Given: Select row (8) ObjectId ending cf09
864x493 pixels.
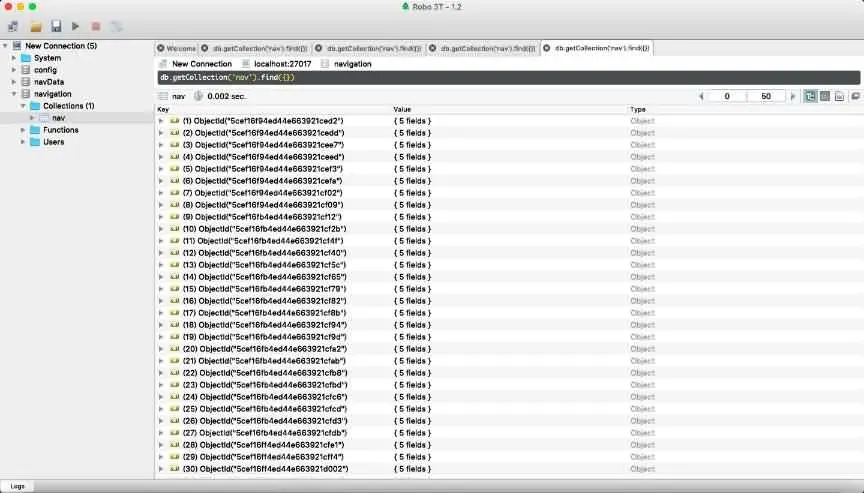Looking at the screenshot, I should click(x=263, y=205).
